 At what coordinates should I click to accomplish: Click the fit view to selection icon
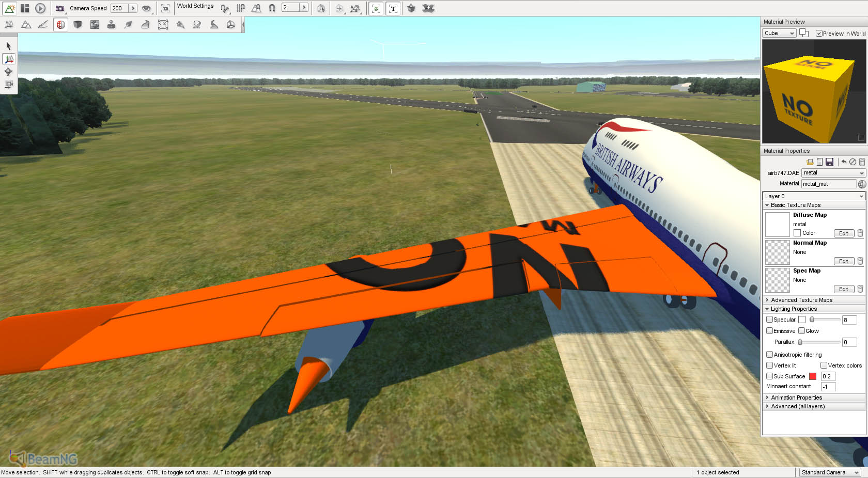pyautogui.click(x=165, y=8)
